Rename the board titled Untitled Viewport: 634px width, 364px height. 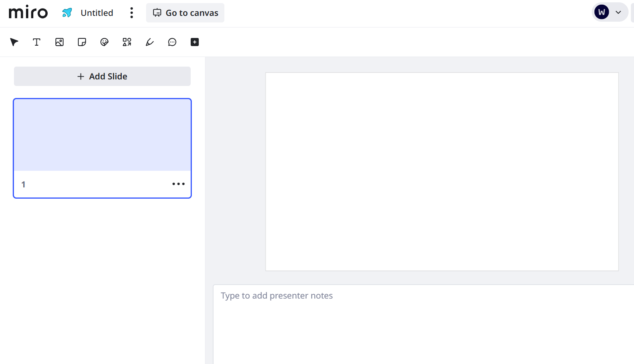[96, 12]
